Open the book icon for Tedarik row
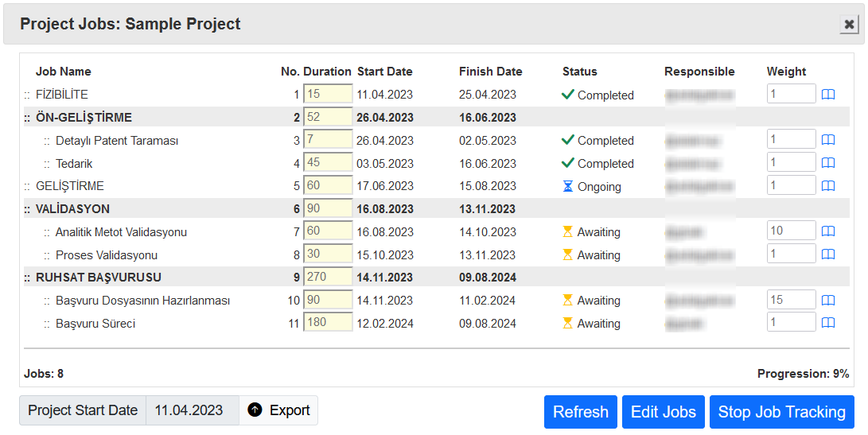The height and width of the screenshot is (435, 868). (x=828, y=163)
